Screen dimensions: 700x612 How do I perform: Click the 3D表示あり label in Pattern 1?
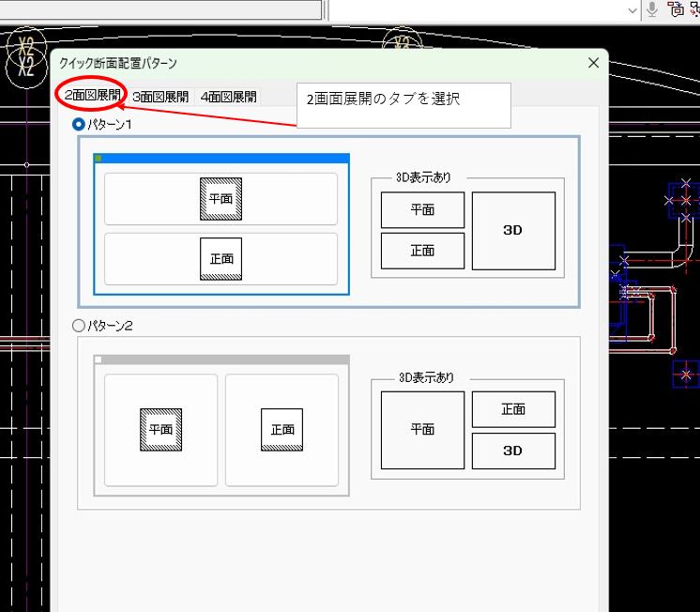pyautogui.click(x=423, y=177)
